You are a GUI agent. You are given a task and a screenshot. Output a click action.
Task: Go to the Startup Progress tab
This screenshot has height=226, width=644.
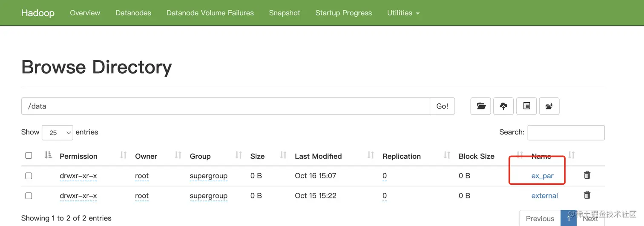[343, 13]
